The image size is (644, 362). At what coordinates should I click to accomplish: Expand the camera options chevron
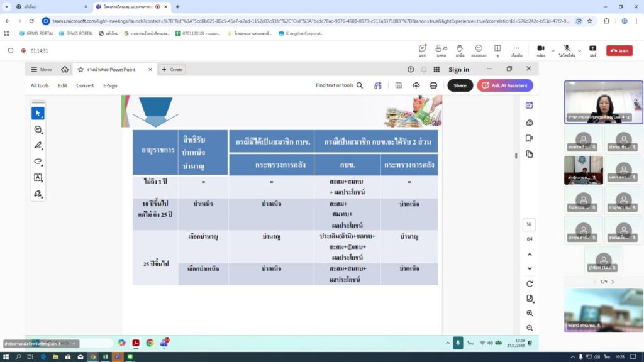pos(553,50)
